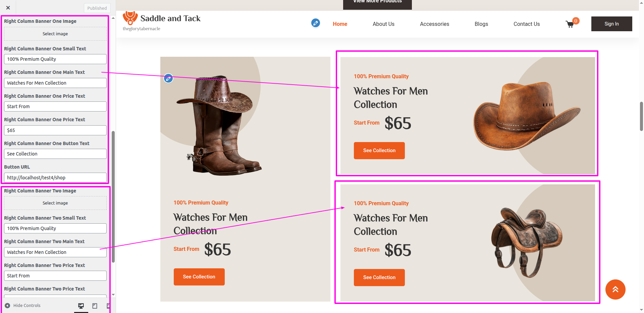Open the Home menu item
This screenshot has width=644, height=313.
[x=340, y=24]
